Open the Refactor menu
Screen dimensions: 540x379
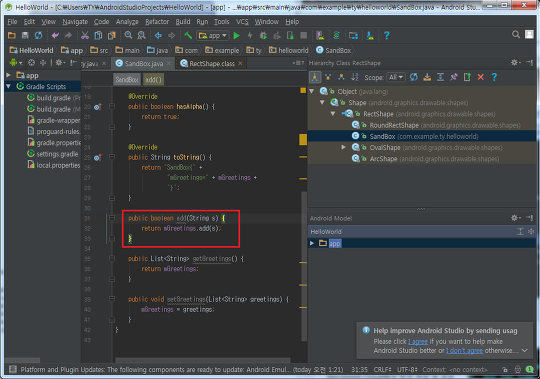(157, 22)
